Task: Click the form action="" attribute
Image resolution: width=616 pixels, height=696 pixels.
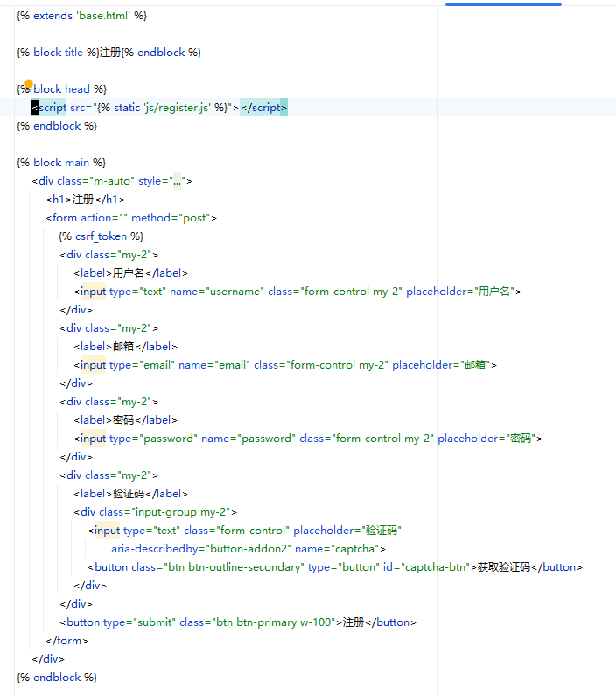Action: coord(104,218)
